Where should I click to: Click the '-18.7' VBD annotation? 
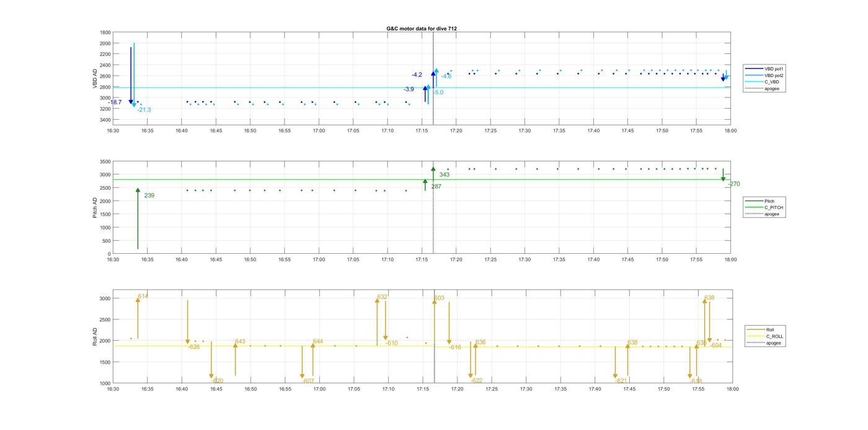click(115, 102)
